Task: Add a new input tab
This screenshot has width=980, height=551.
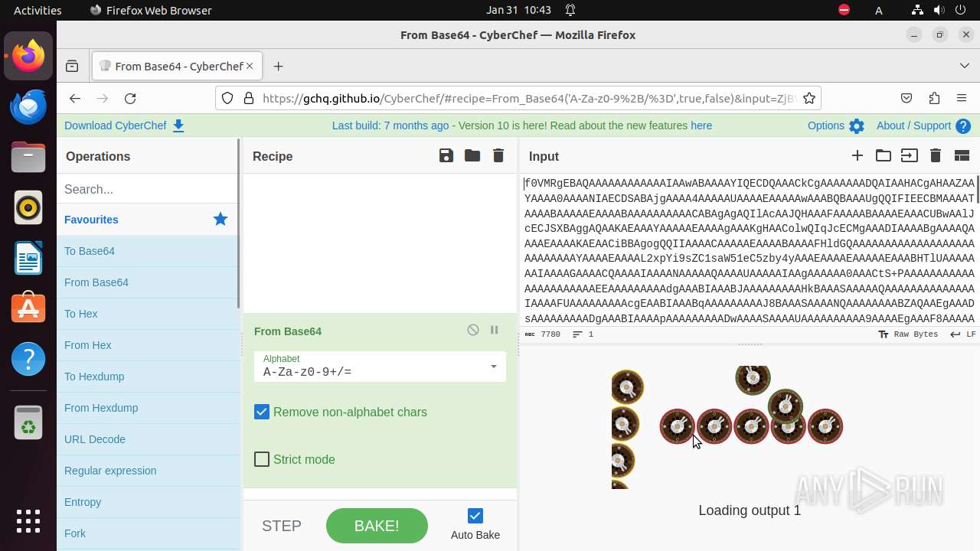Action: pos(857,155)
